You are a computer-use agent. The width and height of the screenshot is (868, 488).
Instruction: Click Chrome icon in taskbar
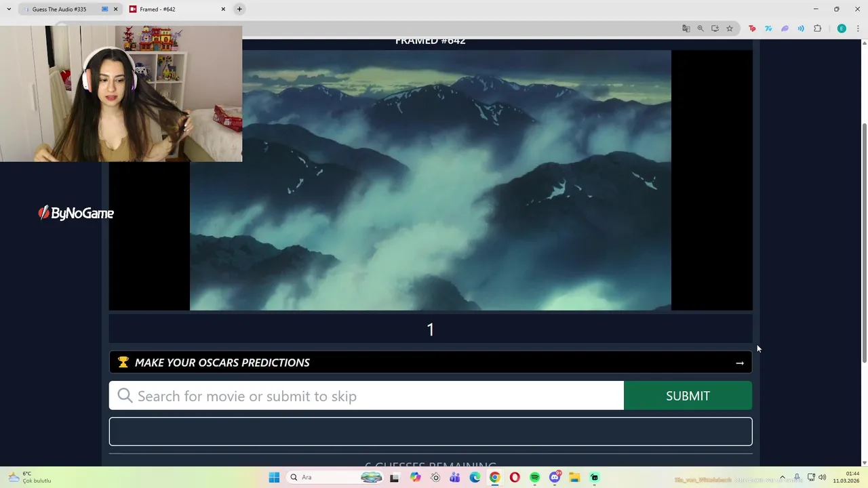point(495,477)
